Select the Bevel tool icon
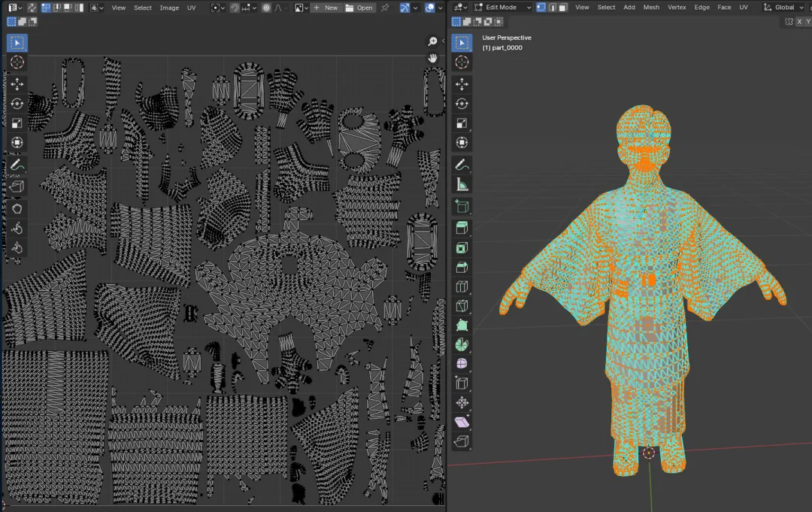 tap(462, 267)
